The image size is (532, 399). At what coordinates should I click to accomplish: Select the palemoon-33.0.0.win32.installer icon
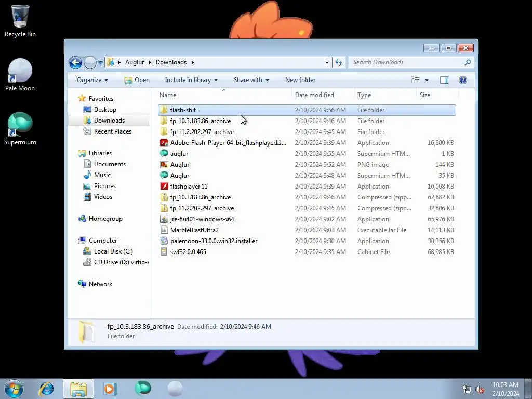point(164,241)
